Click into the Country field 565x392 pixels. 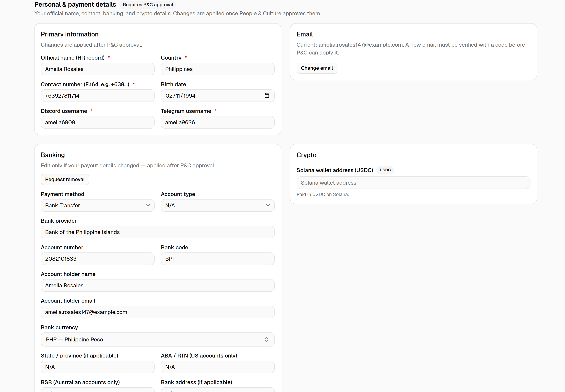[218, 69]
